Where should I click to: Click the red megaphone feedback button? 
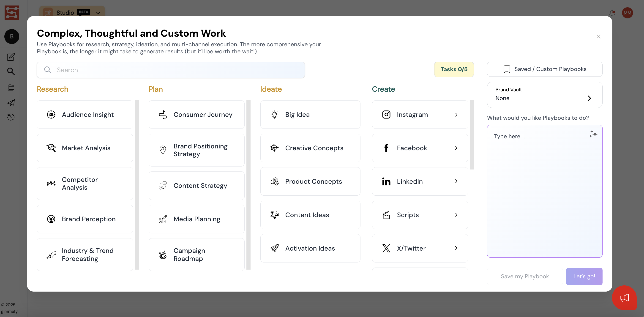coord(624,298)
